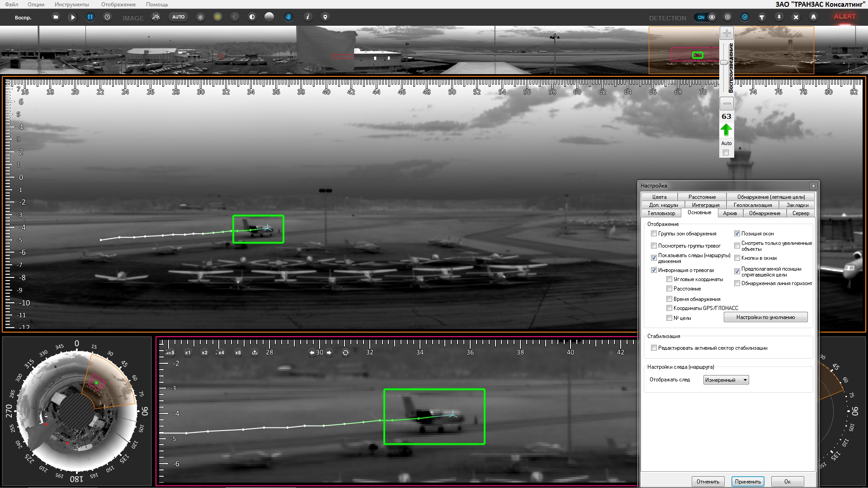Viewport: 868px width, 488px height.
Task: Open the 'Инструменты' menu
Action: click(71, 4)
